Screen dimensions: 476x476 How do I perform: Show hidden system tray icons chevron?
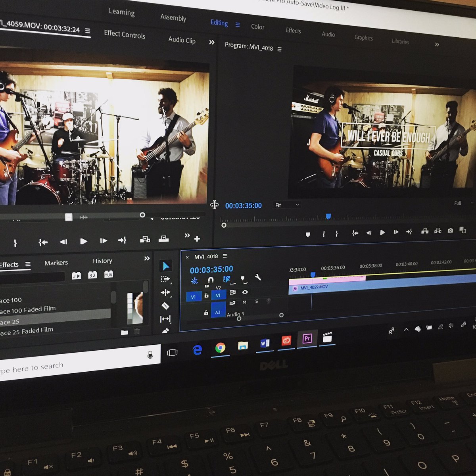tap(406, 329)
